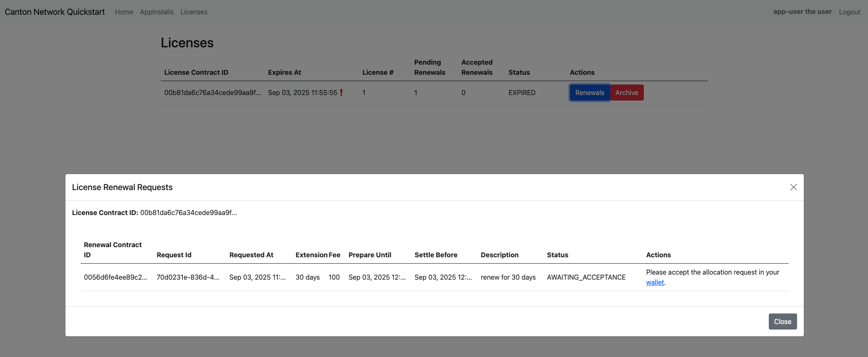
Task: Click the EXPIRED status in the licenses table
Action: point(522,93)
